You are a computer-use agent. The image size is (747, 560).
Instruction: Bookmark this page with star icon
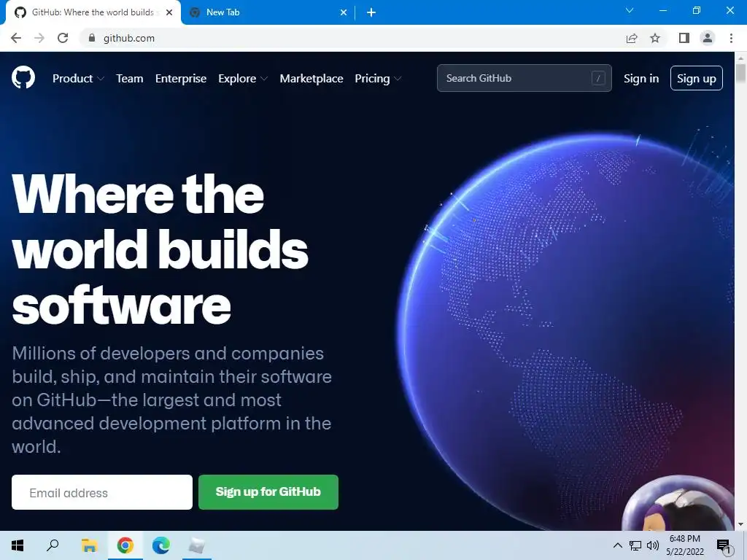[x=655, y=38]
